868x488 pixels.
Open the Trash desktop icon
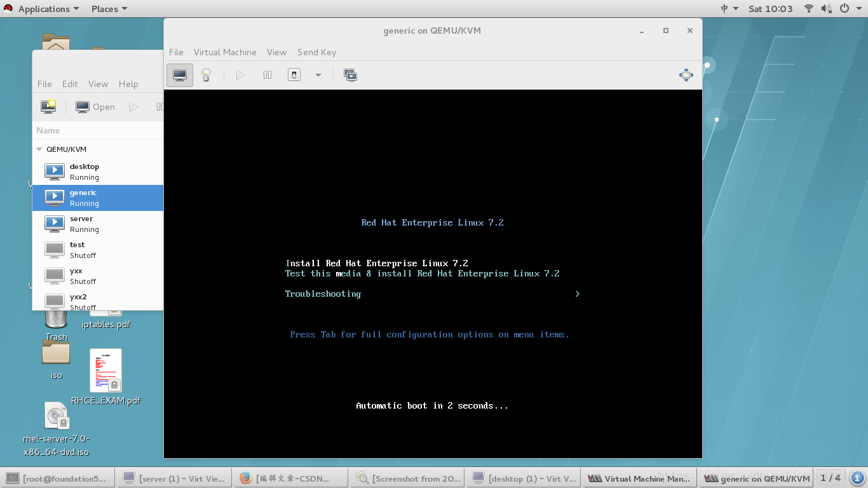[57, 325]
